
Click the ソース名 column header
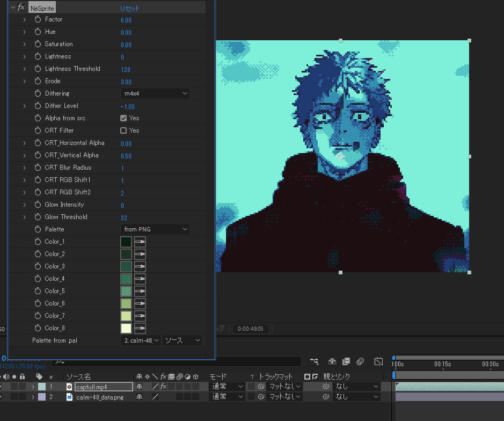79,376
